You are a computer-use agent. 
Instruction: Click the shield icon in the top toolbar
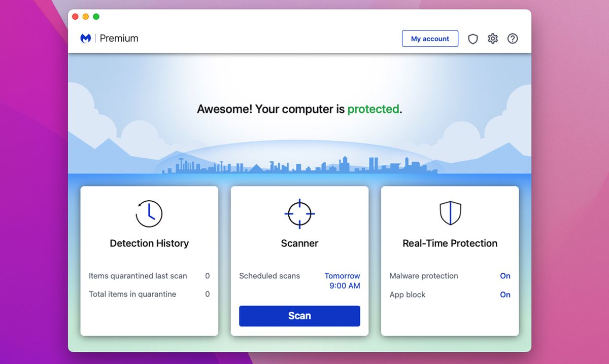(x=473, y=39)
